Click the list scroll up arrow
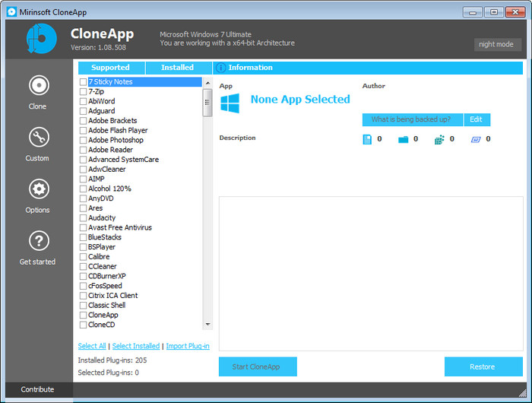This screenshot has height=403, width=532. 207,83
